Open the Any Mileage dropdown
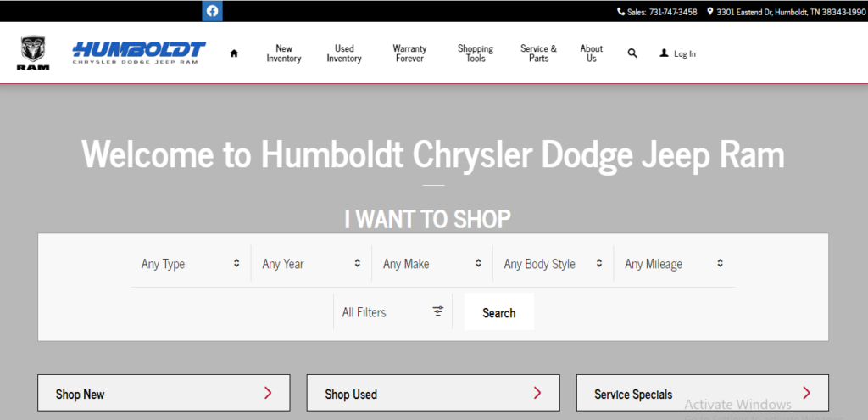Image resolution: width=868 pixels, height=420 pixels. (x=674, y=264)
